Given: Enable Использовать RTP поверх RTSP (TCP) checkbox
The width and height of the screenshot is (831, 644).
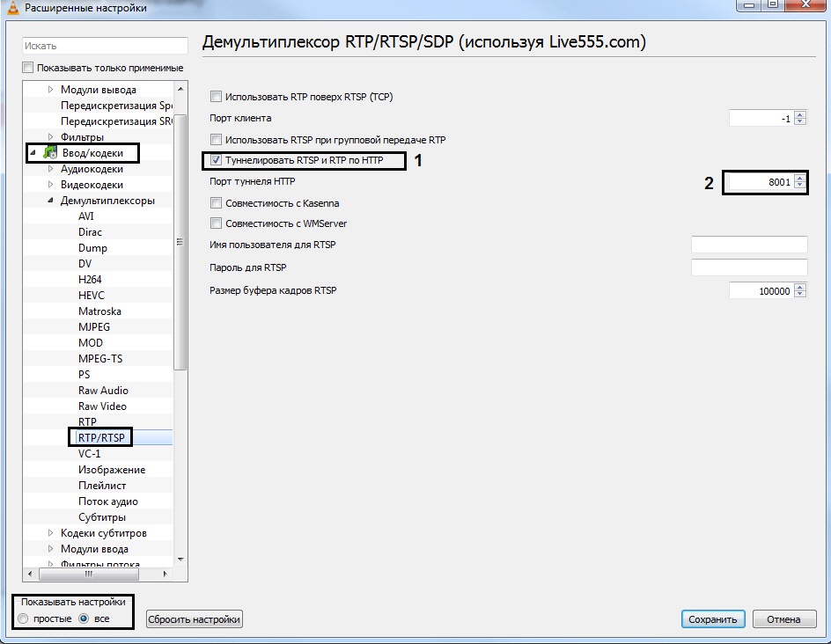Looking at the screenshot, I should 216,97.
